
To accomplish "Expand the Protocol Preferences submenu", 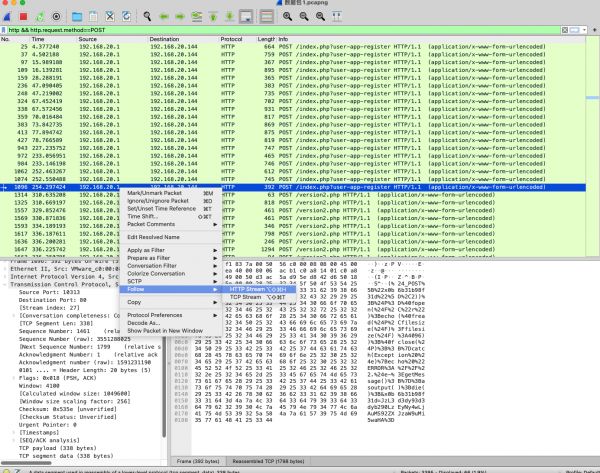I will point(171,315).
